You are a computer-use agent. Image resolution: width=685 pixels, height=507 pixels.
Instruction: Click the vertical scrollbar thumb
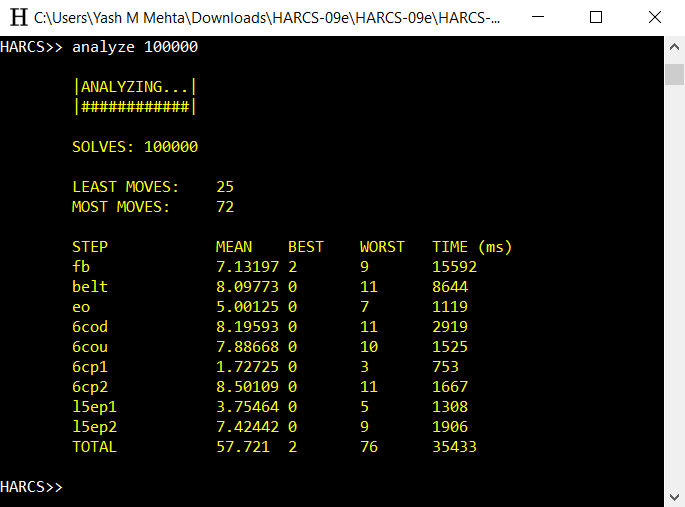tap(675, 74)
